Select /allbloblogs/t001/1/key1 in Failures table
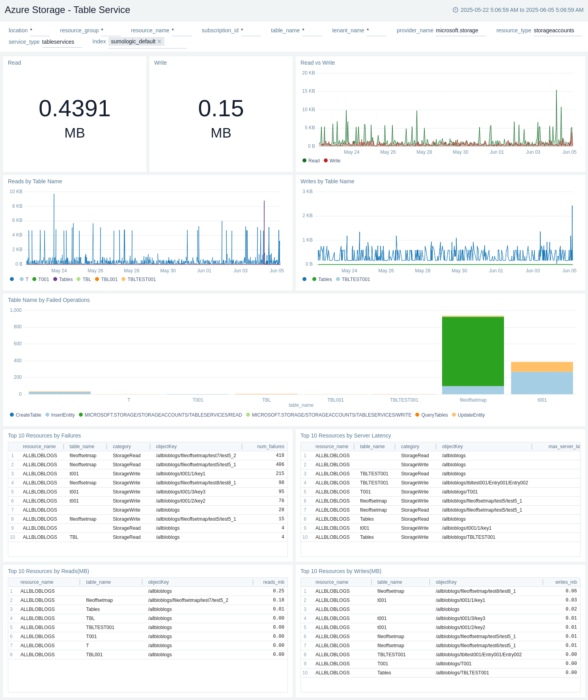Screen dimensions: 588x700 tap(181, 474)
